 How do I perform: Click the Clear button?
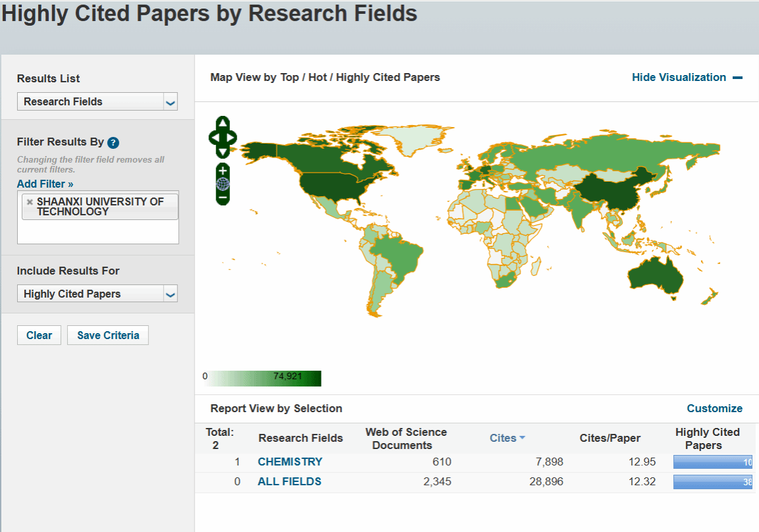40,335
